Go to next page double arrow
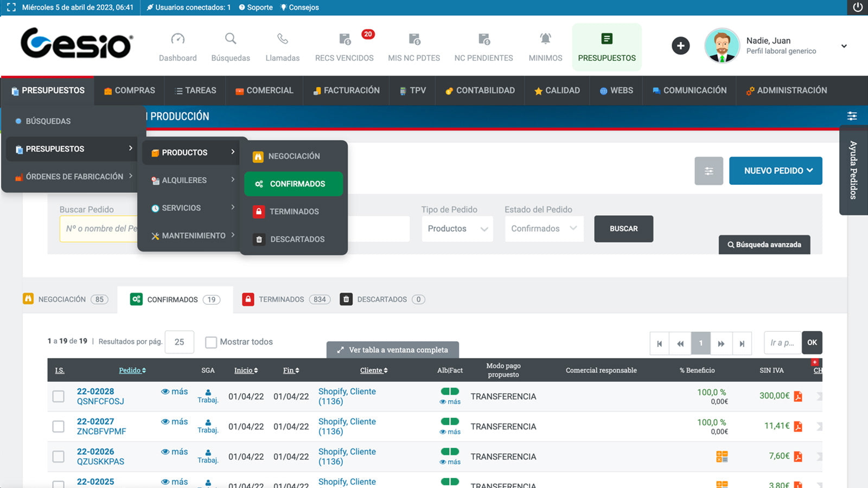The image size is (868, 488). point(721,343)
